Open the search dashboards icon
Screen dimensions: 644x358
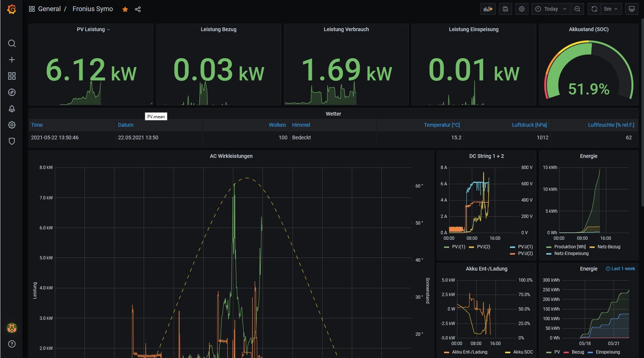[x=12, y=43]
